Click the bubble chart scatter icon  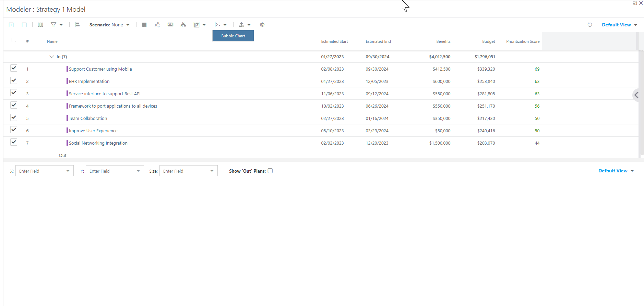click(217, 25)
